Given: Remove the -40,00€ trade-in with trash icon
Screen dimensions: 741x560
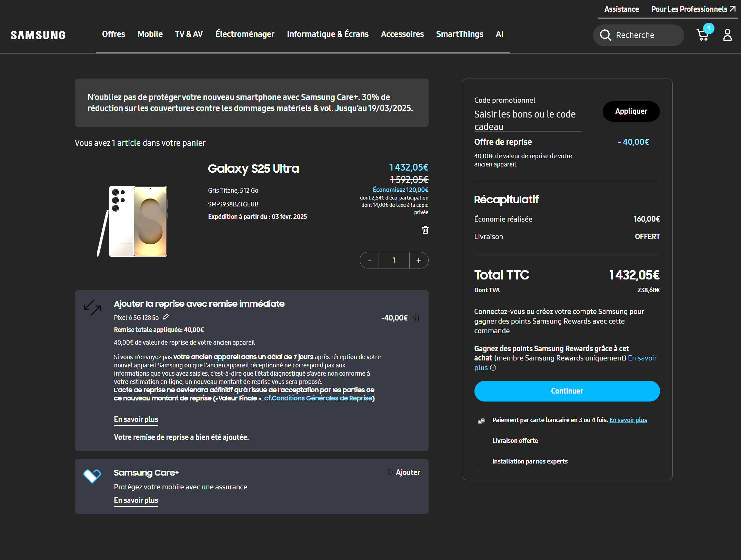Looking at the screenshot, I should coord(416,318).
